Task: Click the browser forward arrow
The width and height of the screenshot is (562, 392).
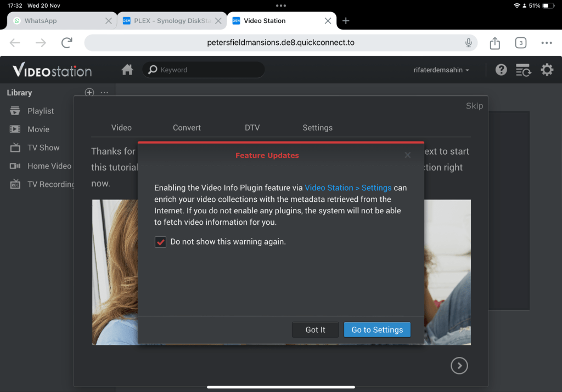Action: [x=41, y=43]
